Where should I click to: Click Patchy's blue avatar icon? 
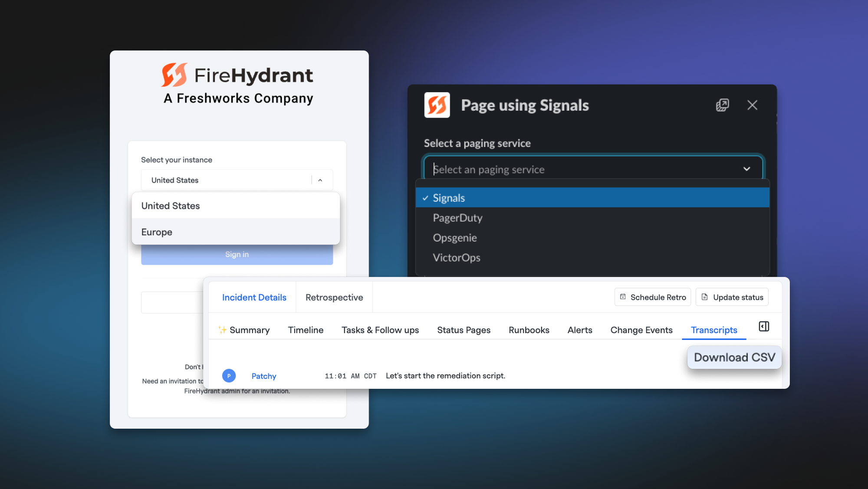[229, 376]
